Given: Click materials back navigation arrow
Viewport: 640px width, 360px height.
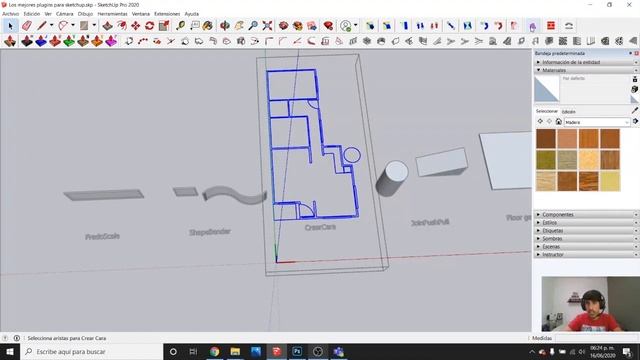Looking at the screenshot, I should point(540,122).
